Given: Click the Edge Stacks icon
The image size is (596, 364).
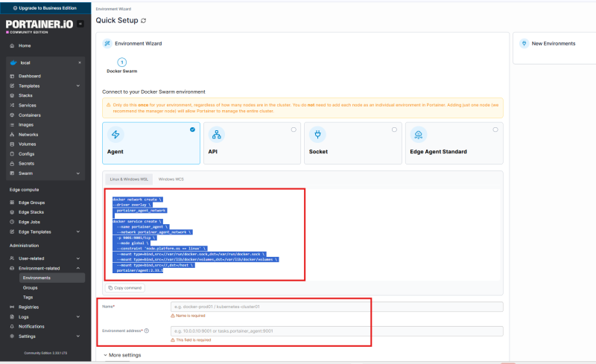Looking at the screenshot, I should [12, 212].
